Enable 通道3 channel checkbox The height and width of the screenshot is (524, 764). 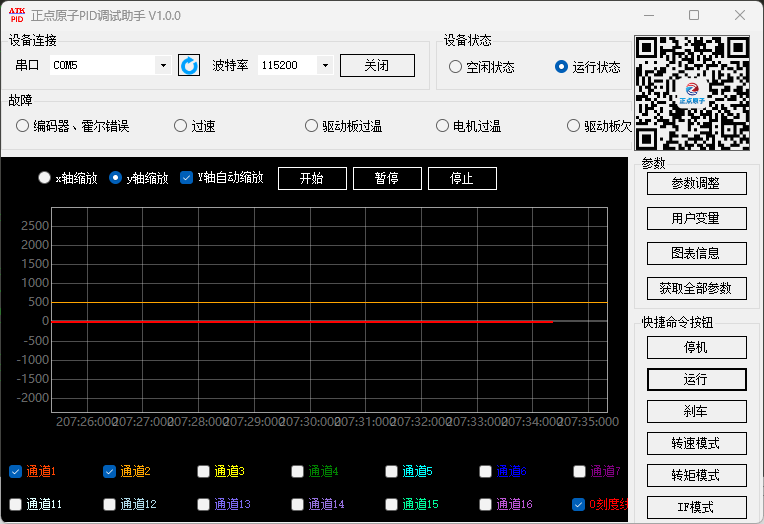204,471
